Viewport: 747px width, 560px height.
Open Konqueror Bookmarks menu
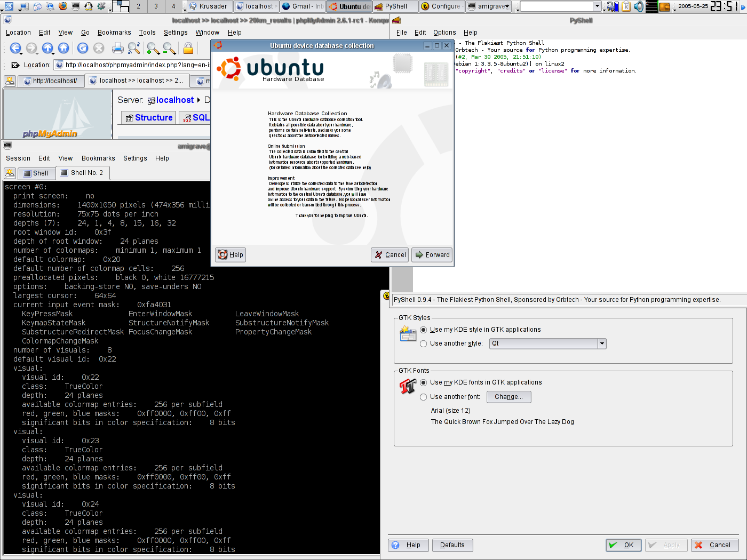tap(114, 33)
